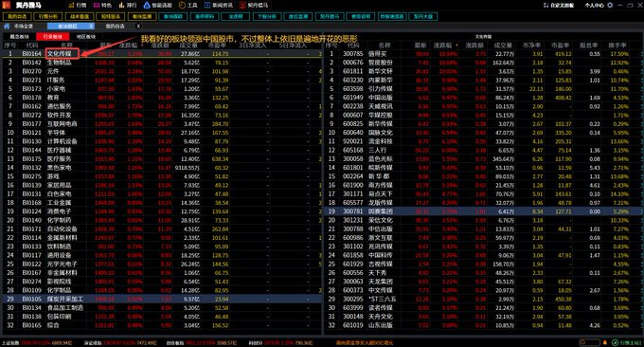Click the 我的自选 yellow toolbar button
The image size is (644, 347).
tap(17, 16)
